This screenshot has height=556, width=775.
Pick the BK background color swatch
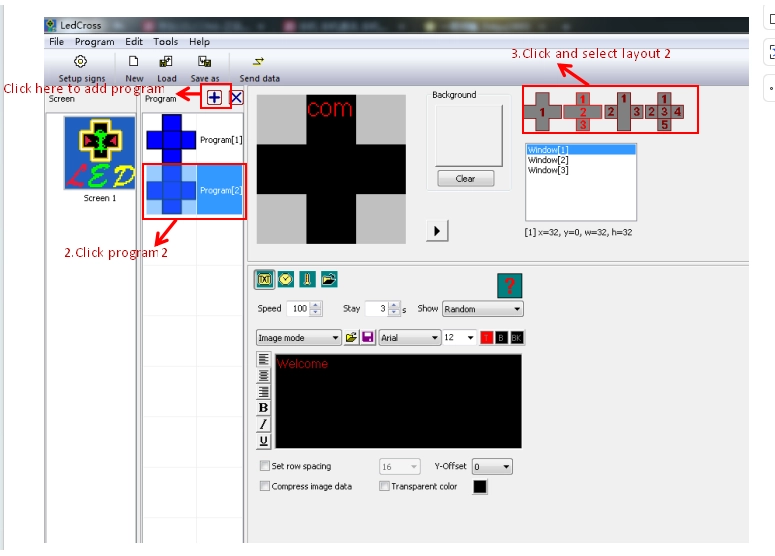pos(517,338)
